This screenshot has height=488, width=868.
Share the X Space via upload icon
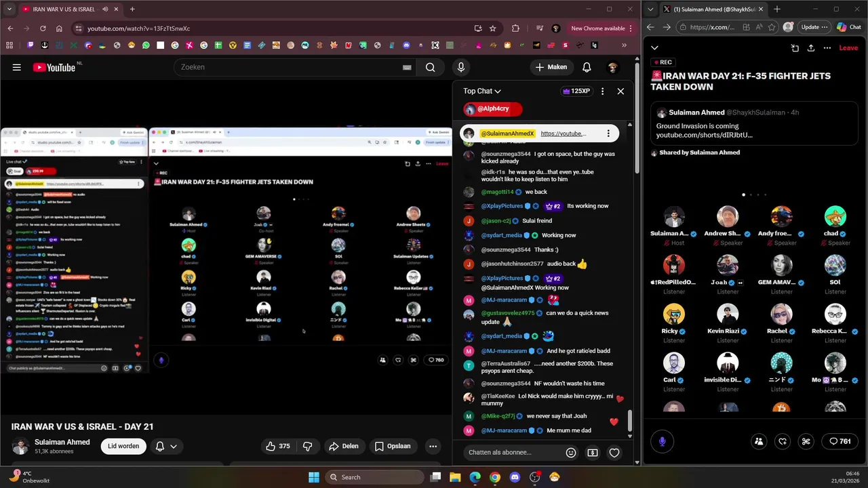810,48
